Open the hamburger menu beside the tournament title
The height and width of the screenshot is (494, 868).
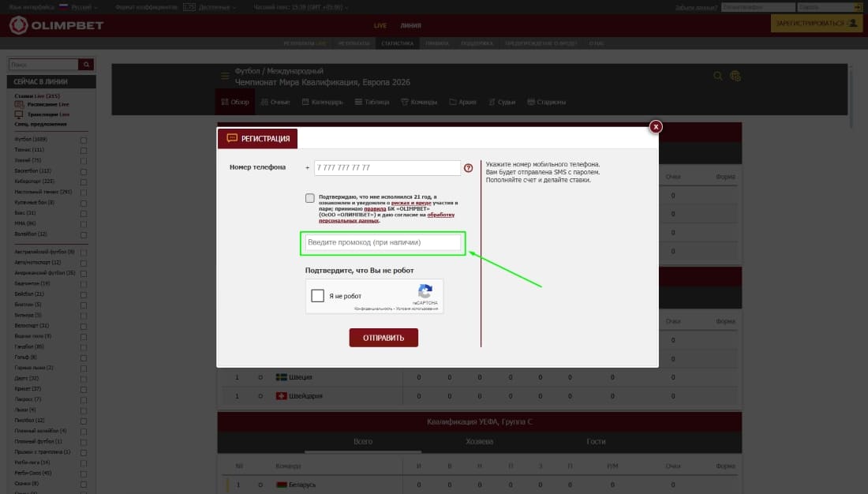point(225,76)
